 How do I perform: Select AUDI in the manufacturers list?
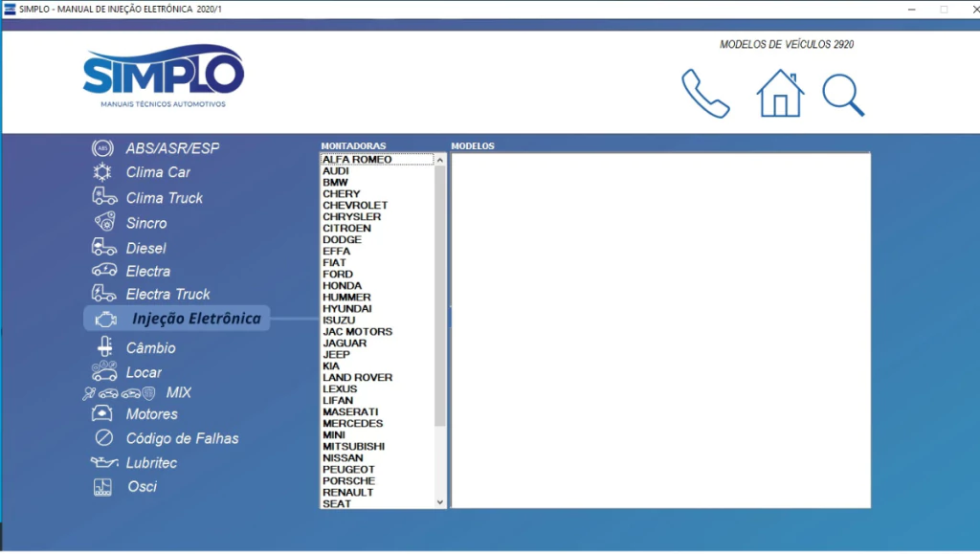377,171
